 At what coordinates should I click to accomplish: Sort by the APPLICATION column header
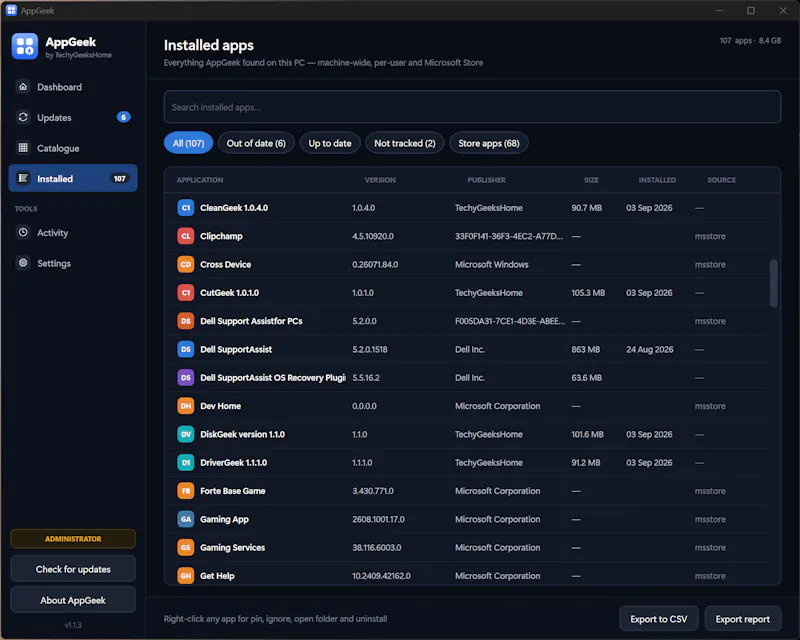pyautogui.click(x=200, y=180)
